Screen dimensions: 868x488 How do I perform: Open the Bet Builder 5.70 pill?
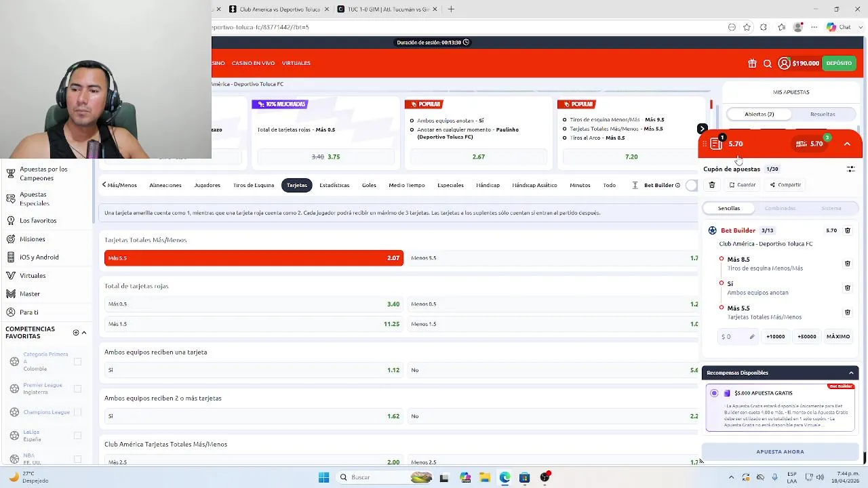click(810, 144)
